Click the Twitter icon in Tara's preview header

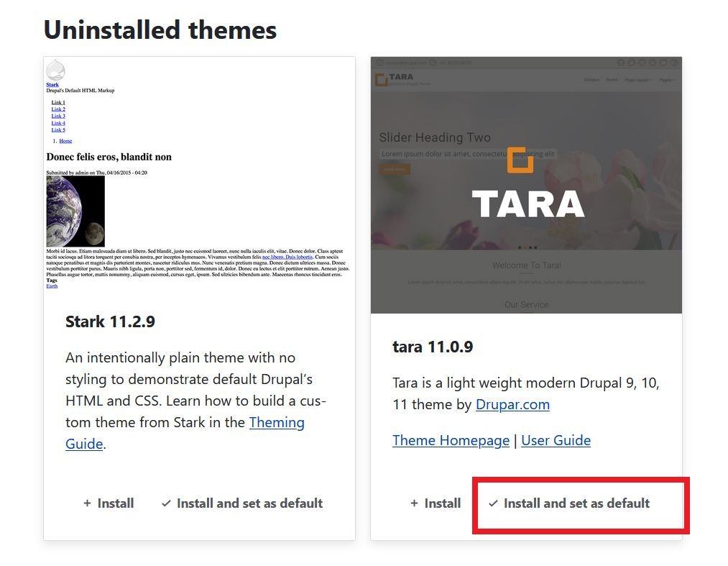pos(630,63)
